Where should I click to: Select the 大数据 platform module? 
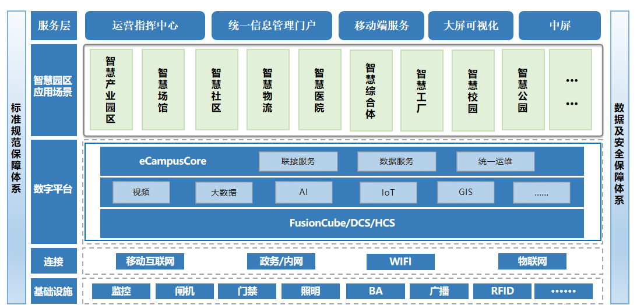[224, 193]
